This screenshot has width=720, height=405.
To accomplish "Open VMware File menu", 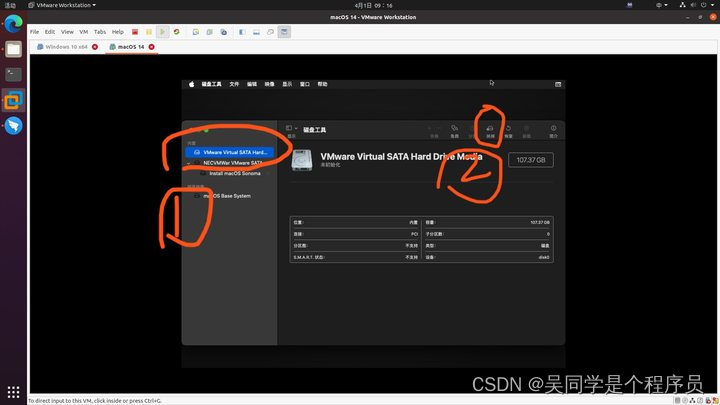I will pyautogui.click(x=34, y=32).
